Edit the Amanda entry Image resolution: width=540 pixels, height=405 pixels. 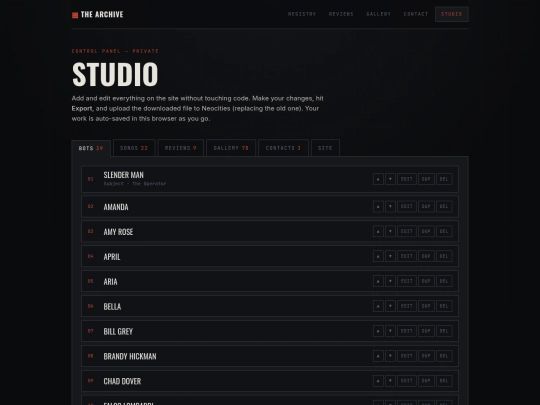click(x=407, y=206)
